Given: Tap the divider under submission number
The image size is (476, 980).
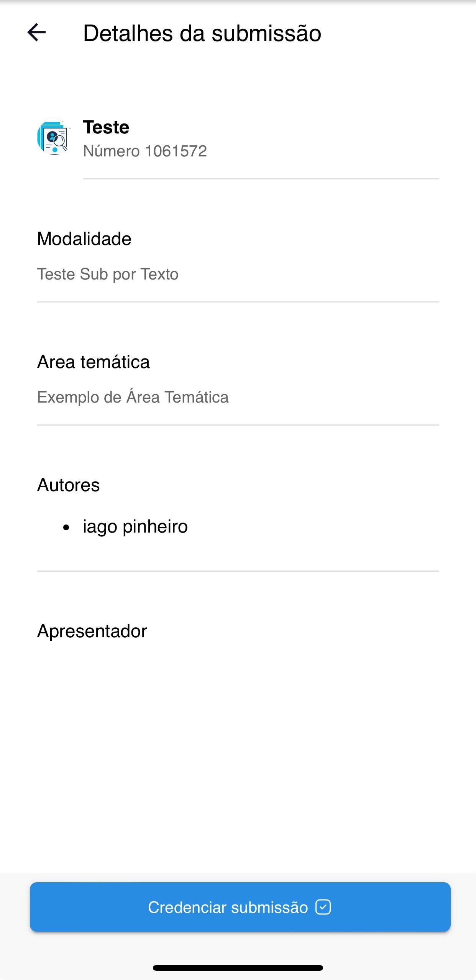Looking at the screenshot, I should [261, 179].
